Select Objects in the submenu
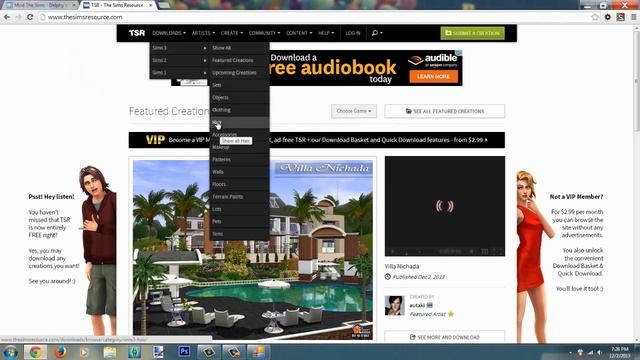Image resolution: width=640 pixels, height=360 pixels. tap(240, 98)
